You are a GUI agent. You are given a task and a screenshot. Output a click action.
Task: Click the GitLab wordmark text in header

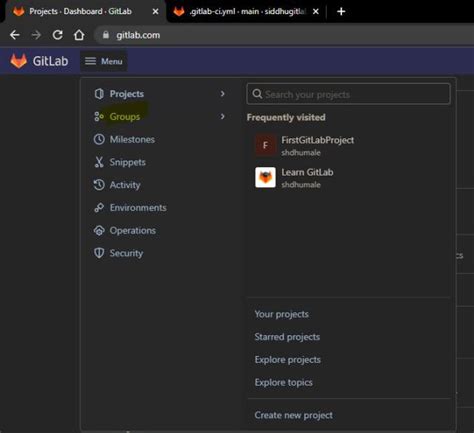point(50,61)
